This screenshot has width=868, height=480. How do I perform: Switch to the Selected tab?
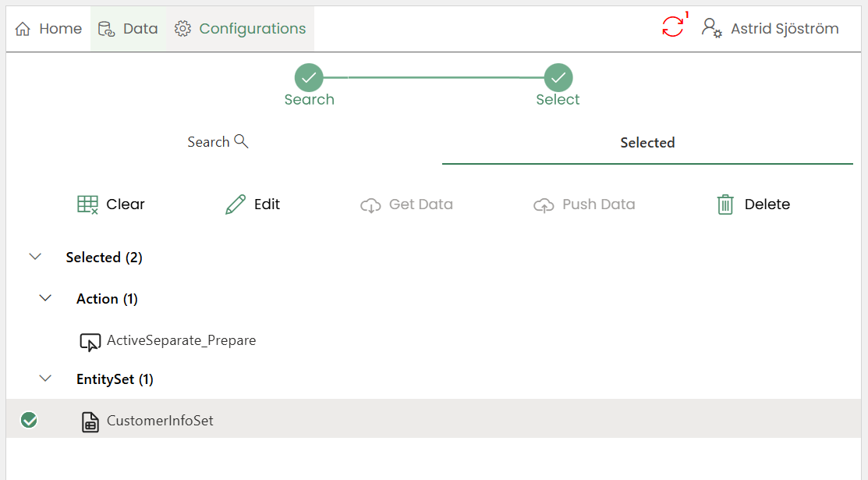coord(647,143)
